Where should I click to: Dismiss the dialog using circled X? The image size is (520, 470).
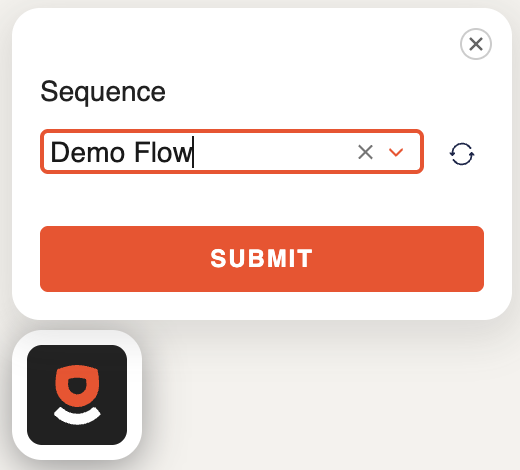[476, 44]
